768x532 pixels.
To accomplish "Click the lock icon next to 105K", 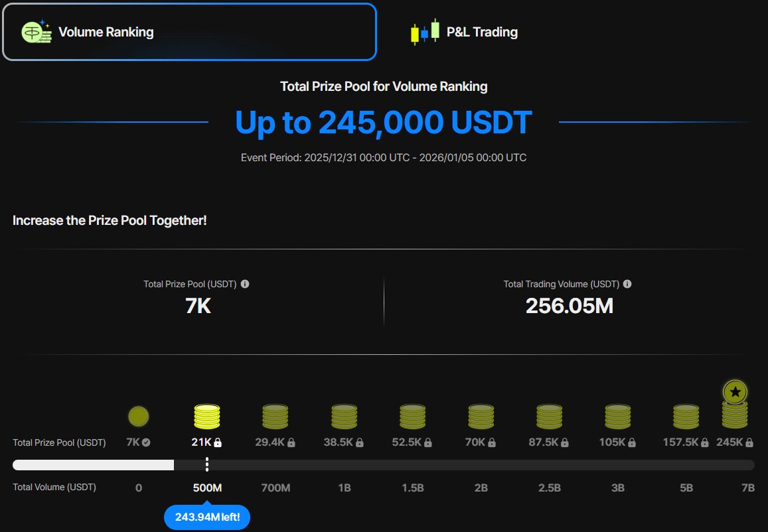I will click(x=632, y=442).
